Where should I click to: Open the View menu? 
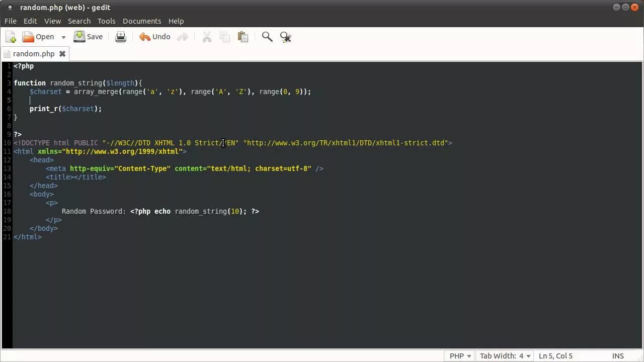52,21
